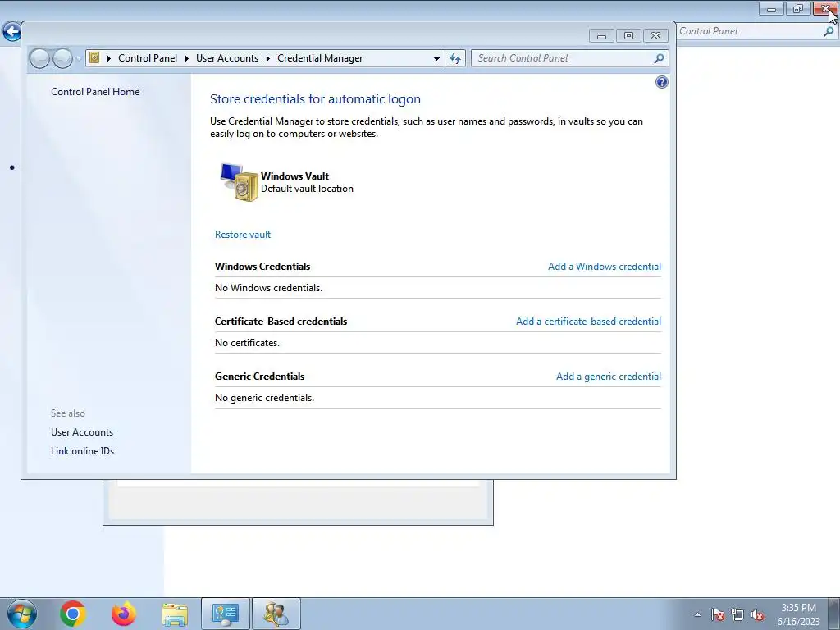The height and width of the screenshot is (630, 840).
Task: Click Add a certificate-based credential
Action: point(588,322)
